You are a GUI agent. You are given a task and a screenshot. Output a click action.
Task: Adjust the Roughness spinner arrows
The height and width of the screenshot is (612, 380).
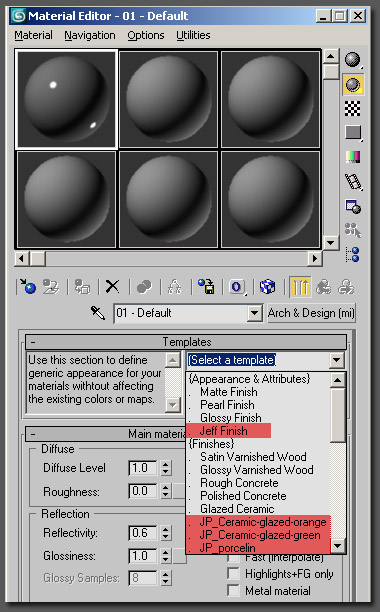tap(166, 491)
